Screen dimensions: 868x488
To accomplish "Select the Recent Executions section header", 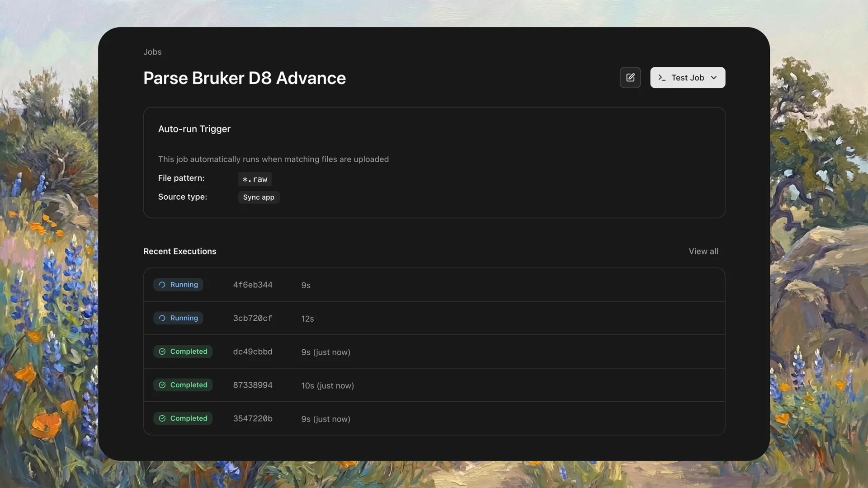I will pos(179,251).
